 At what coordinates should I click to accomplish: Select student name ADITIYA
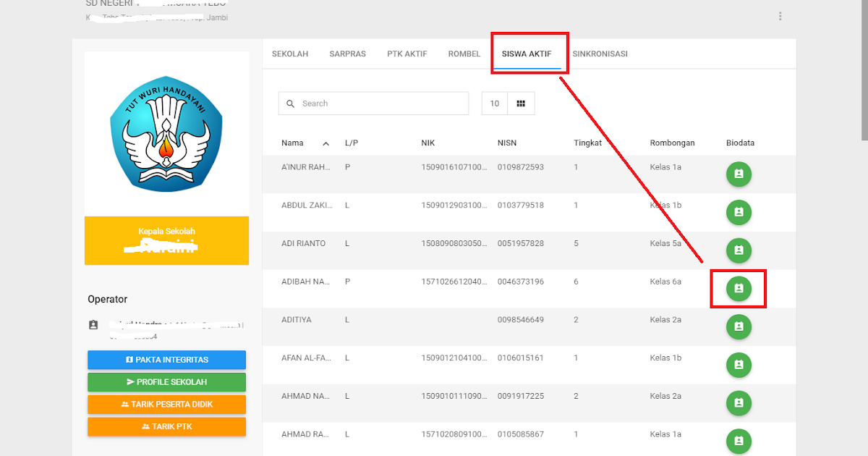[x=297, y=319]
